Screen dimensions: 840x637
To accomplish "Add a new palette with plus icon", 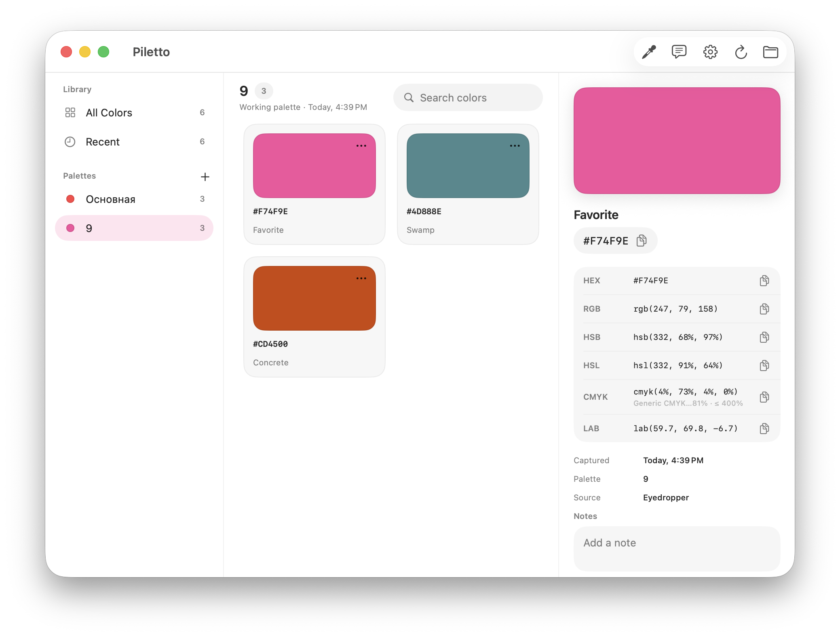I will click(x=205, y=177).
